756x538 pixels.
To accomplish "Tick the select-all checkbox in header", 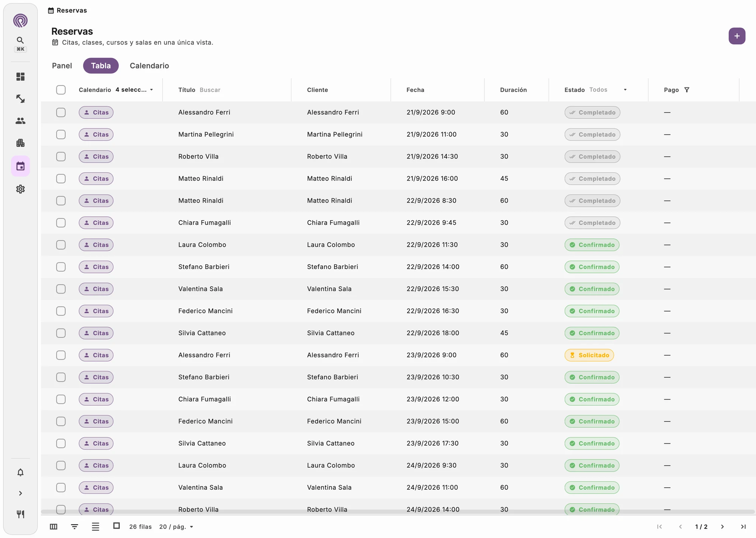I will click(x=61, y=90).
